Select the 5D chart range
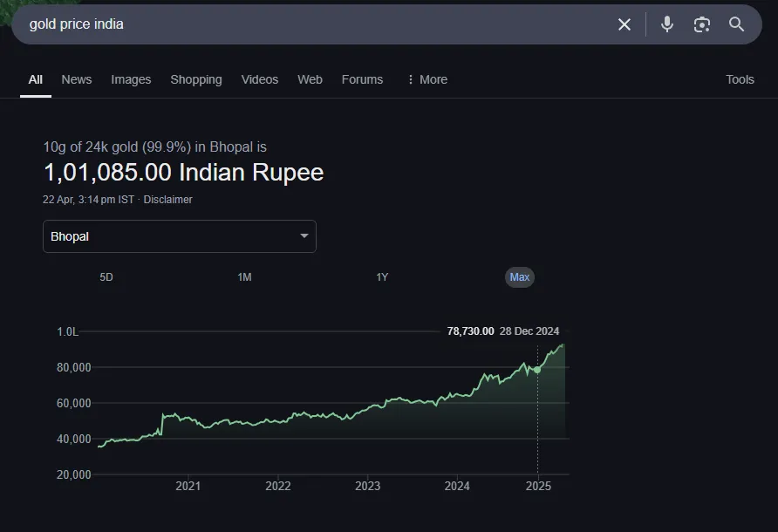The image size is (778, 532). (106, 277)
